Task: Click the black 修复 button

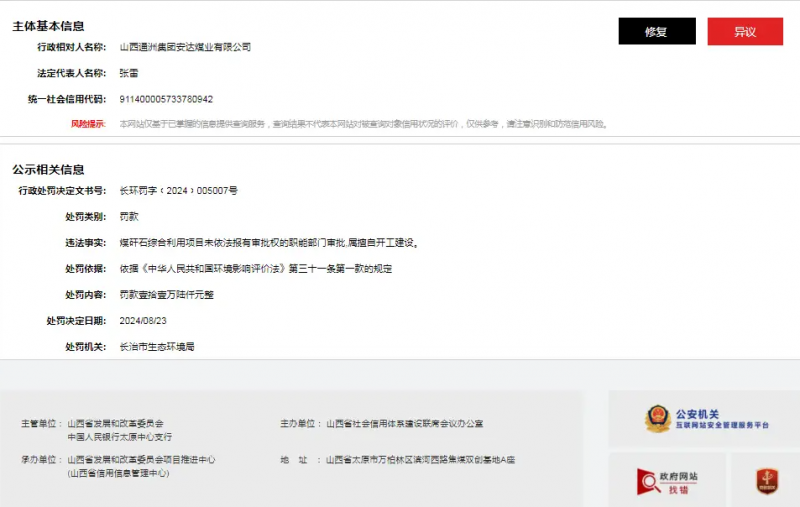Action: pyautogui.click(x=657, y=31)
